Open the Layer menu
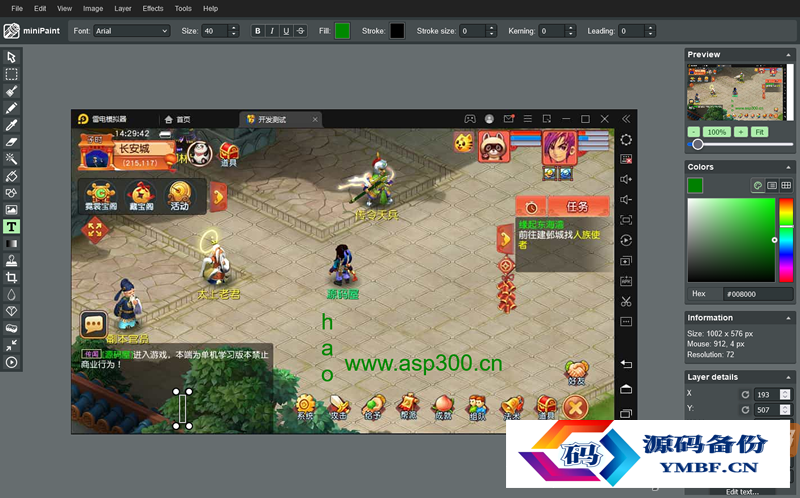 (x=122, y=9)
